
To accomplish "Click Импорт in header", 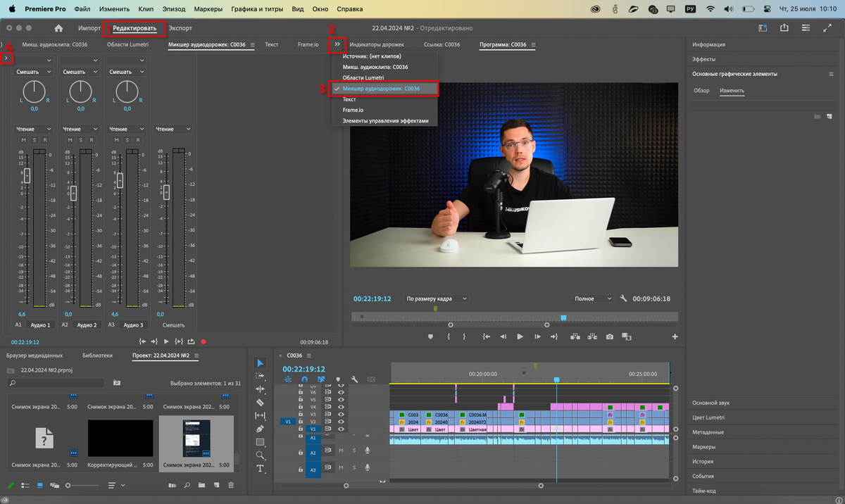I will click(x=89, y=28).
